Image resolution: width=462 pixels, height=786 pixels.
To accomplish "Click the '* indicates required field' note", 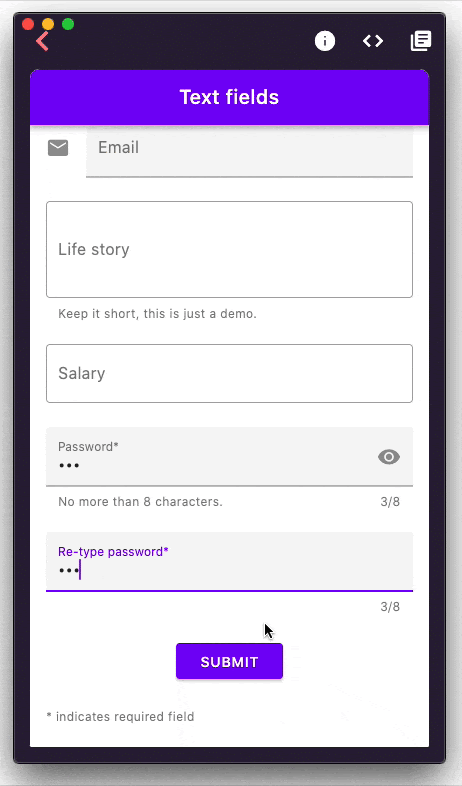I will pyautogui.click(x=120, y=717).
